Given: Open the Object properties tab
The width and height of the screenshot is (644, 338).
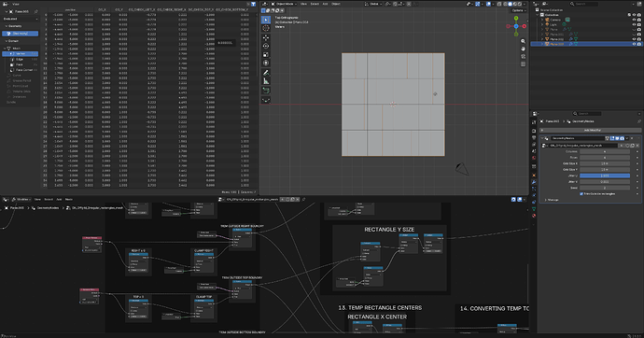Looking at the screenshot, I should [534, 176].
